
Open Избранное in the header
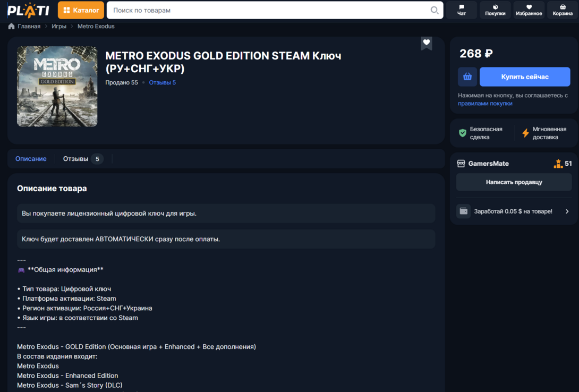tap(529, 10)
